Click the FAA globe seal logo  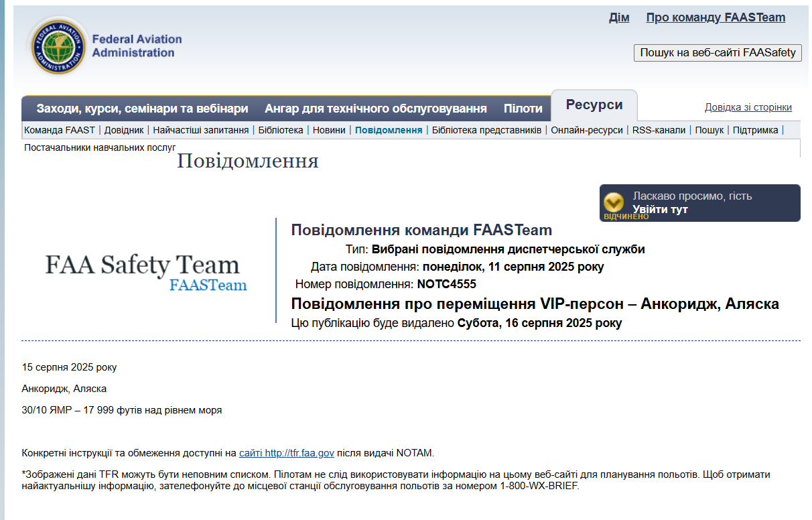click(58, 47)
